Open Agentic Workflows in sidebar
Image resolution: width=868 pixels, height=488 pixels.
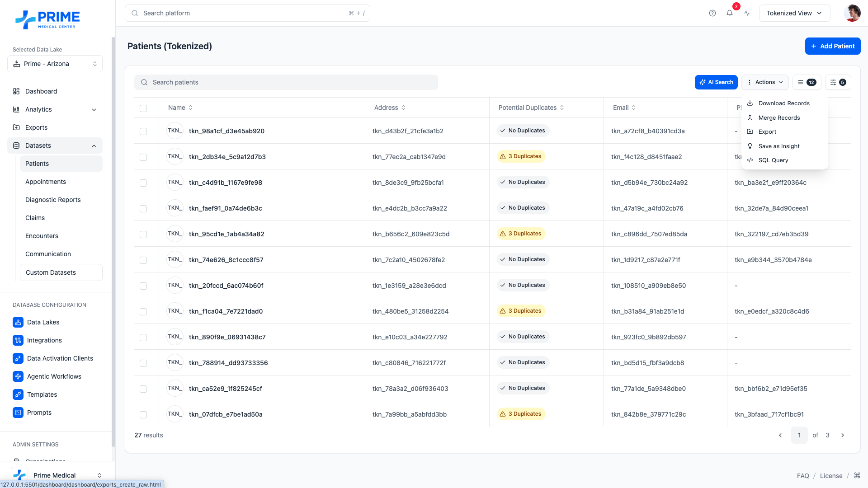[x=54, y=376]
